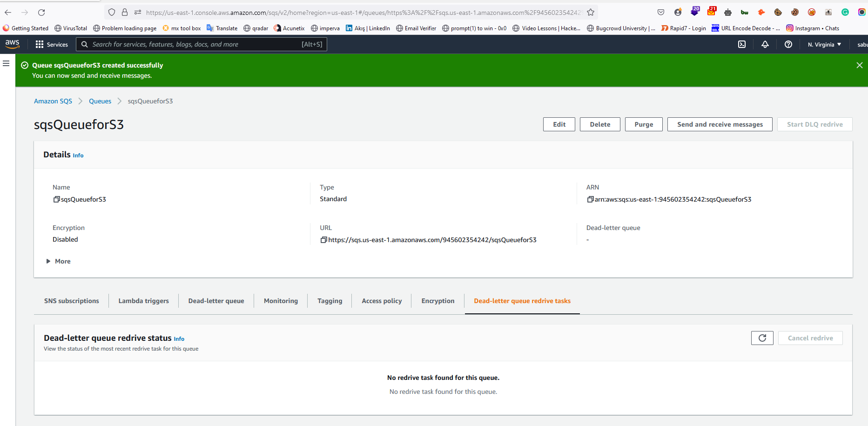
Task: Open the Pocket save icon
Action: coord(661,13)
